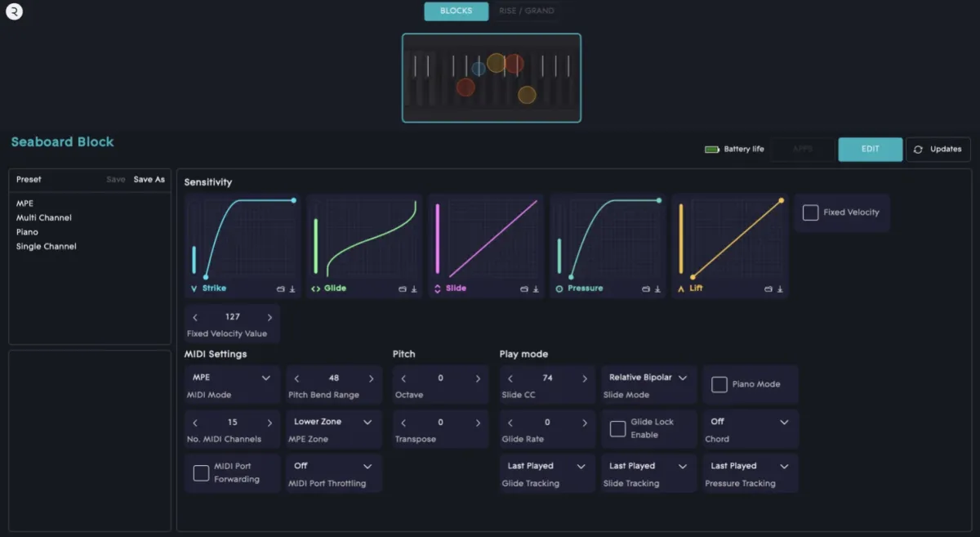
Task: Expand the Glide Tracking dropdown
Action: tap(547, 466)
